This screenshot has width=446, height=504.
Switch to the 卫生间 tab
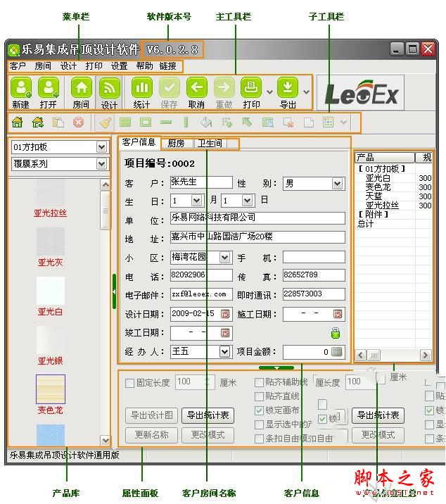pyautogui.click(x=210, y=144)
